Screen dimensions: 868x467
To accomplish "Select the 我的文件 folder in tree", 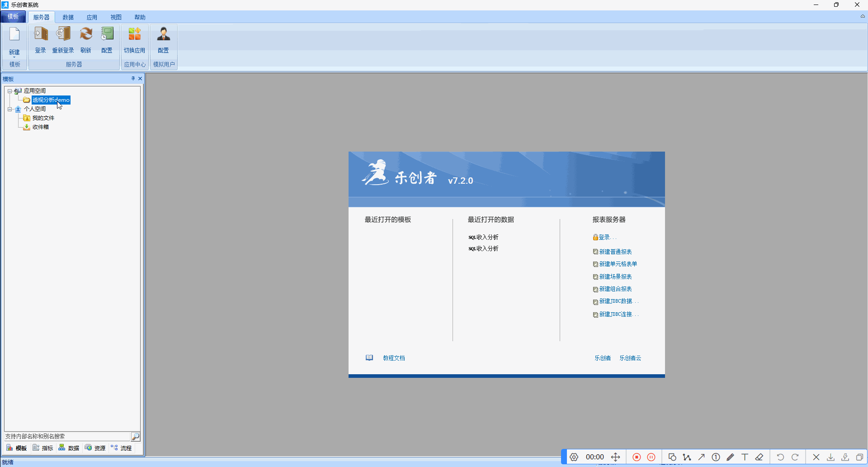I will click(43, 118).
